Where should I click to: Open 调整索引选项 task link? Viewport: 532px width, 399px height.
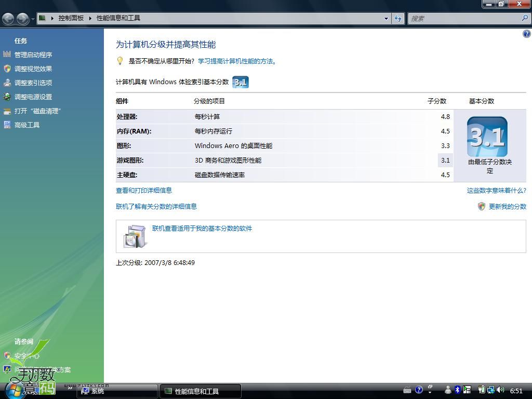33,83
